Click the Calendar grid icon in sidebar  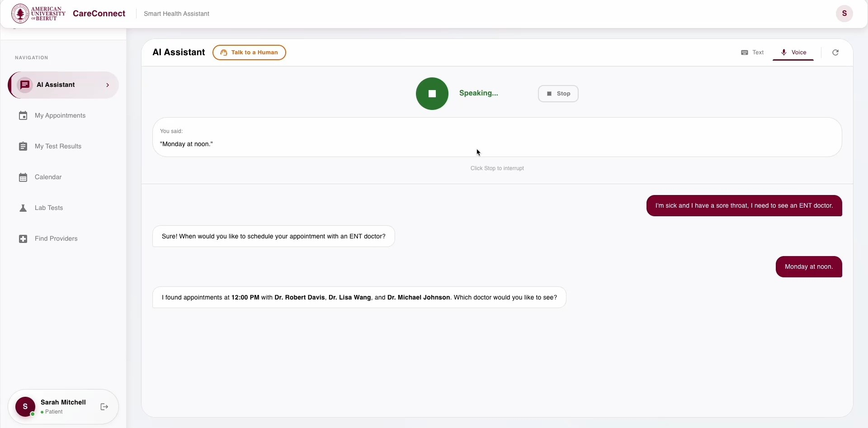[x=23, y=177]
